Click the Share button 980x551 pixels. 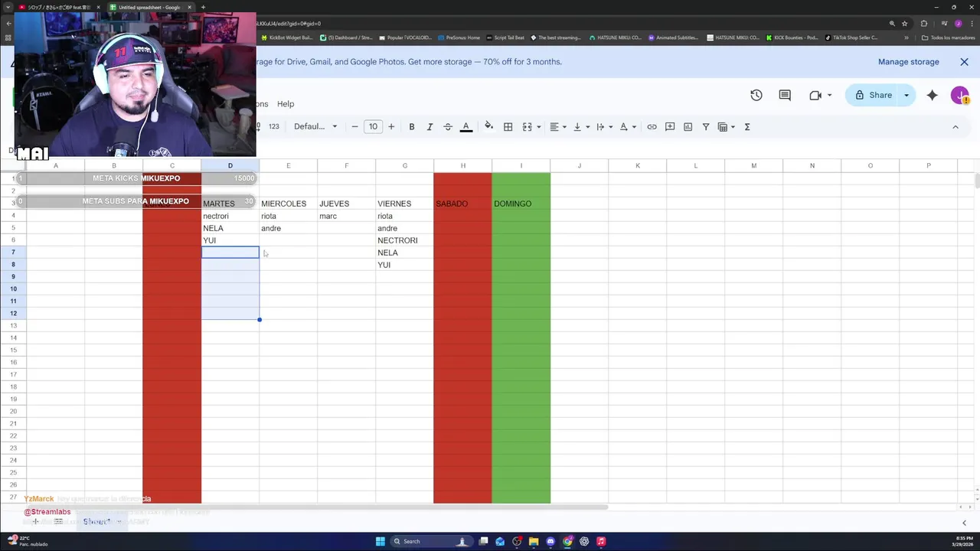point(873,95)
